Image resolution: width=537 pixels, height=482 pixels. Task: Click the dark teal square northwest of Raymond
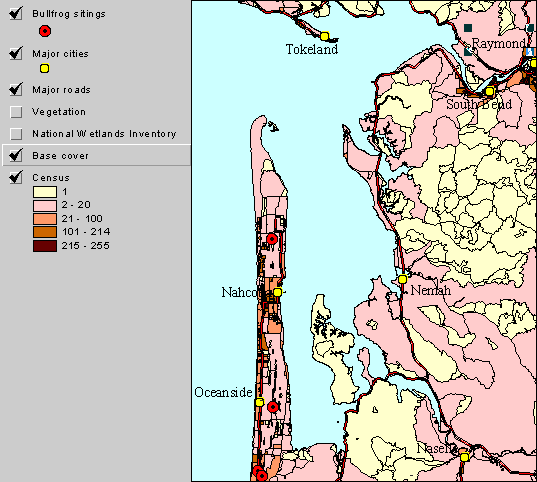point(468,28)
